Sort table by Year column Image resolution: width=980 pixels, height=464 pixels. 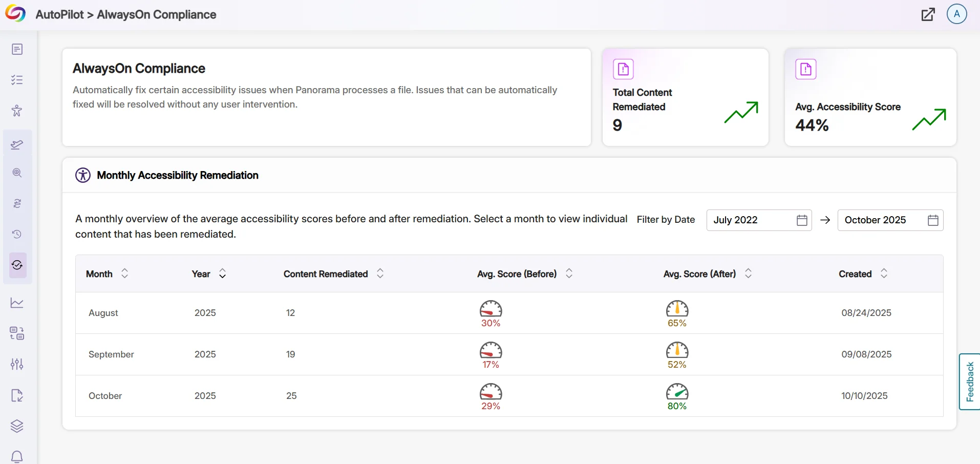(222, 273)
